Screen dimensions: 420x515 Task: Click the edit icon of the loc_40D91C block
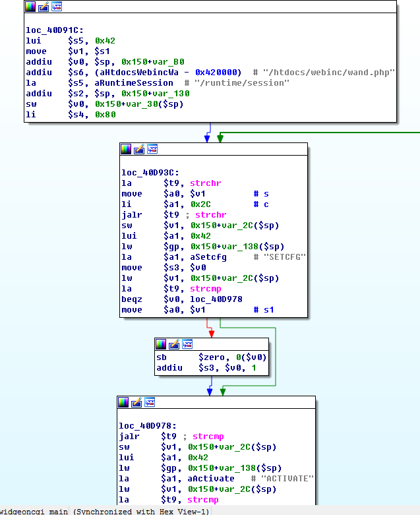pos(44,7)
